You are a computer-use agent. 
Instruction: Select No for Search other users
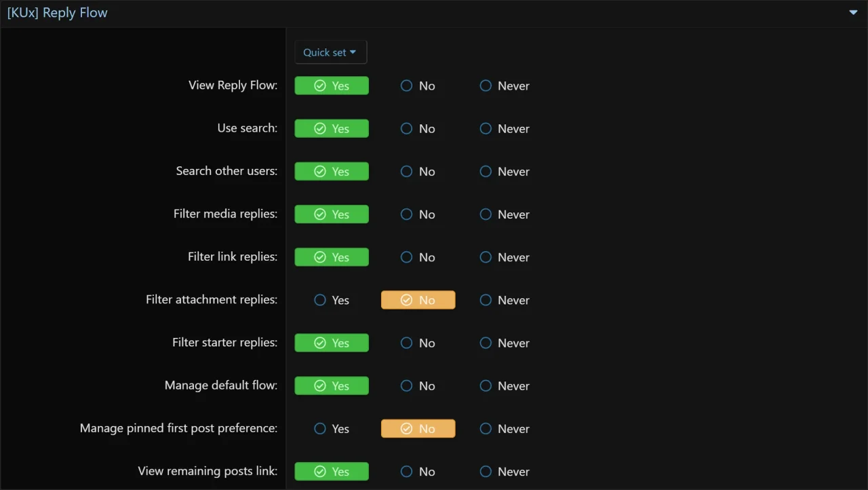coord(418,171)
